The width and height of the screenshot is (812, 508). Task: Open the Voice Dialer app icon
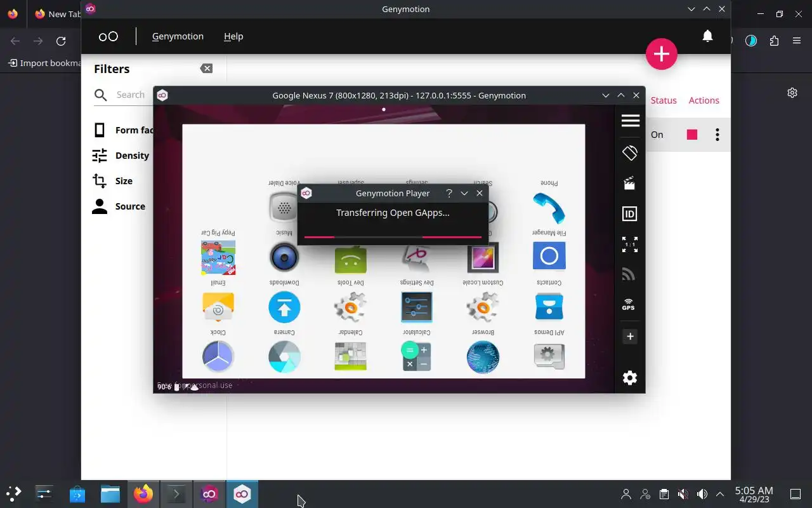[284, 208]
